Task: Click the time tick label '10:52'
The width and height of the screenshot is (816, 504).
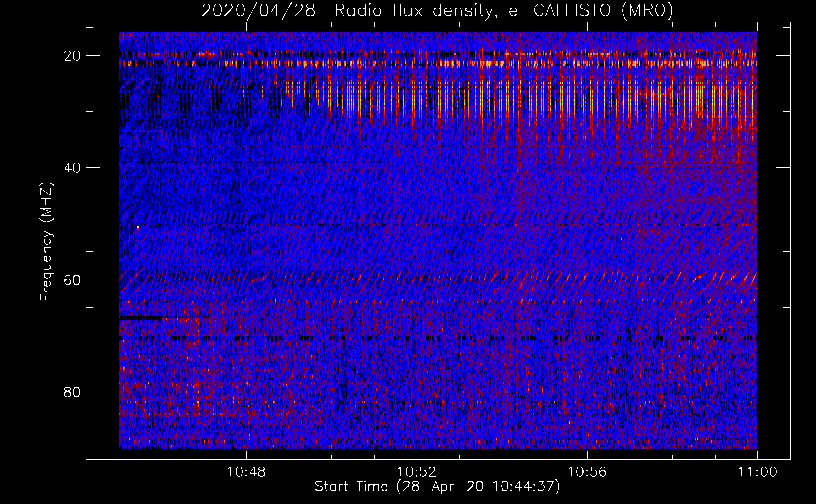Action: 417,472
